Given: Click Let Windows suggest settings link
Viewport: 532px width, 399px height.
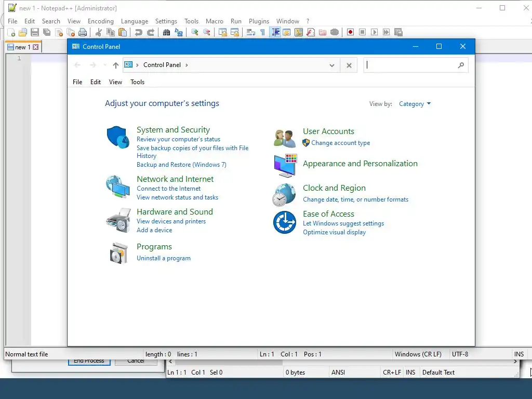Looking at the screenshot, I should 343,223.
